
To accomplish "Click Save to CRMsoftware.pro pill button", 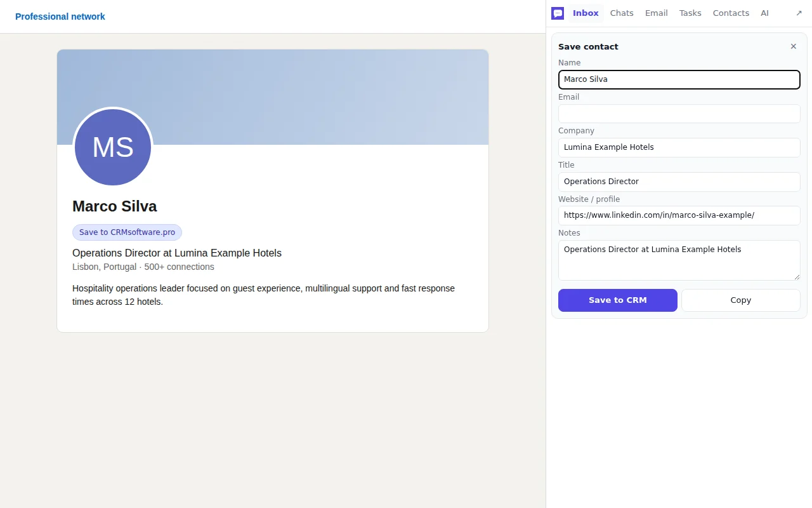I will (127, 232).
